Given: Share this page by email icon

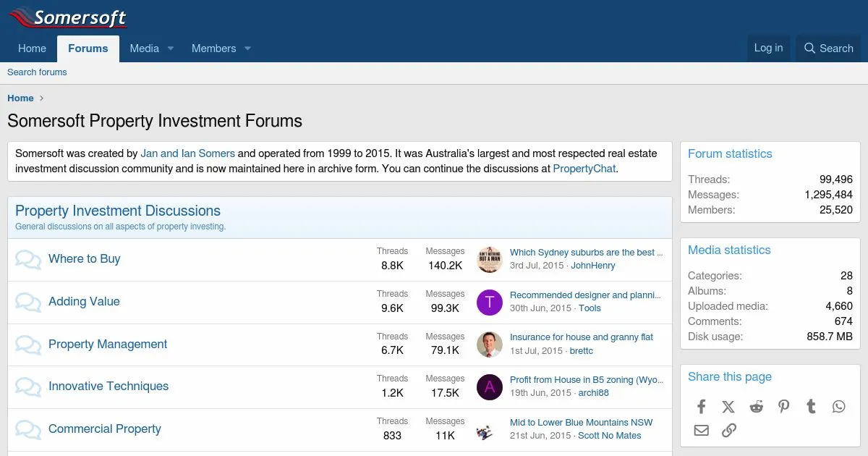Looking at the screenshot, I should pos(701,431).
